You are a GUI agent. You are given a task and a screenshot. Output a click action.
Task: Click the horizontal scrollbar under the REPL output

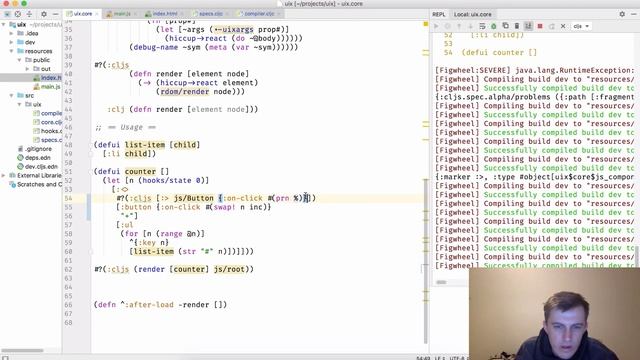441,282
